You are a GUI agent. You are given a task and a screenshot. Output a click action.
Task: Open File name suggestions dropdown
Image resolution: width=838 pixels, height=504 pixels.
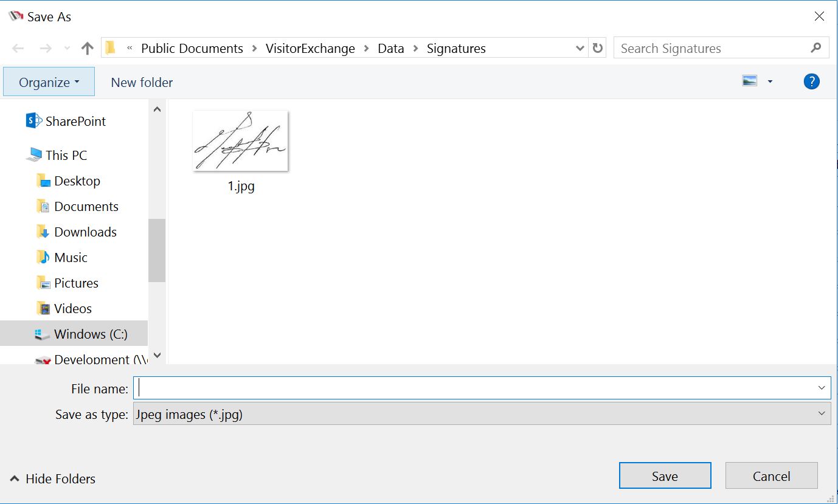[x=822, y=388]
